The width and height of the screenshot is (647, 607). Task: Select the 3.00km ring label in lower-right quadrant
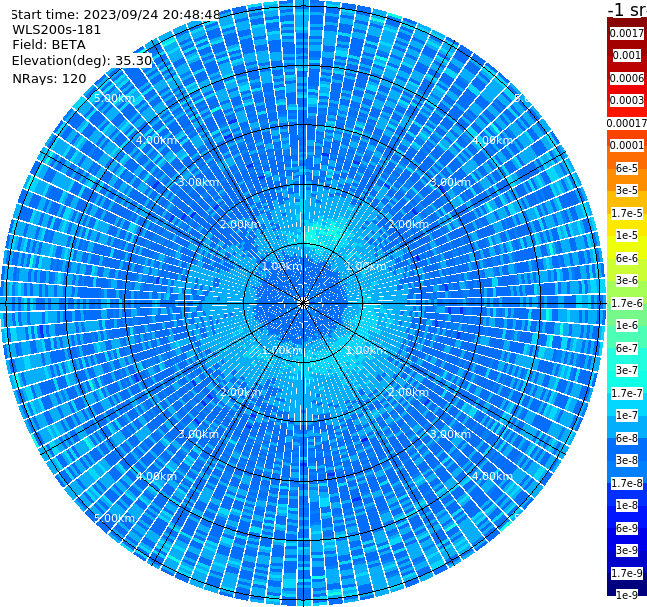coord(451,434)
